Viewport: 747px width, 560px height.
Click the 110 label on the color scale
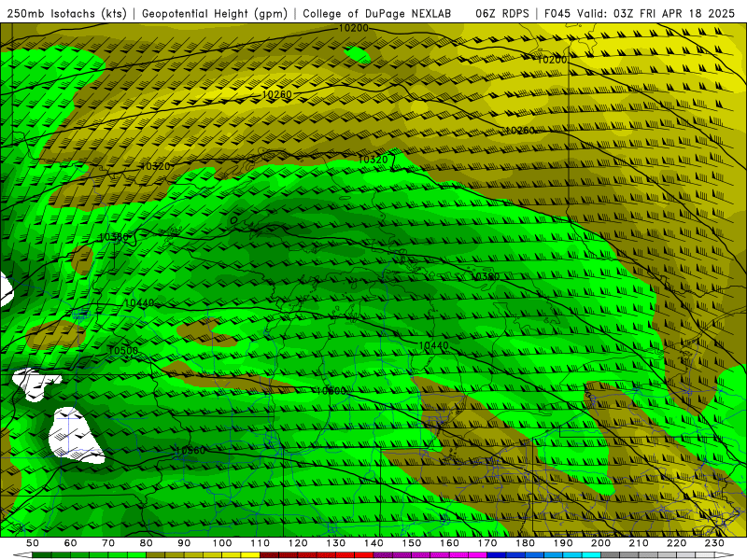pos(260,543)
